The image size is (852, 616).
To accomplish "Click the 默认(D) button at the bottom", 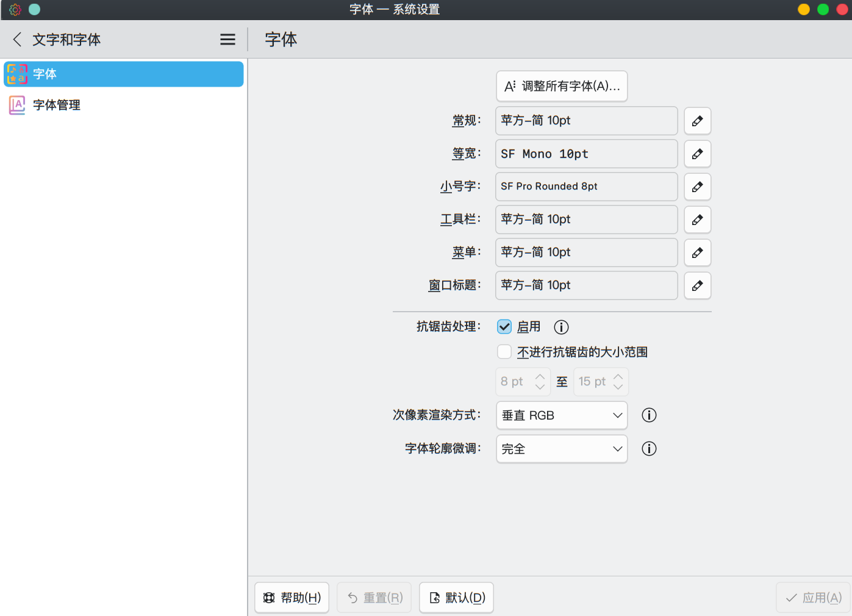I will pyautogui.click(x=456, y=597).
